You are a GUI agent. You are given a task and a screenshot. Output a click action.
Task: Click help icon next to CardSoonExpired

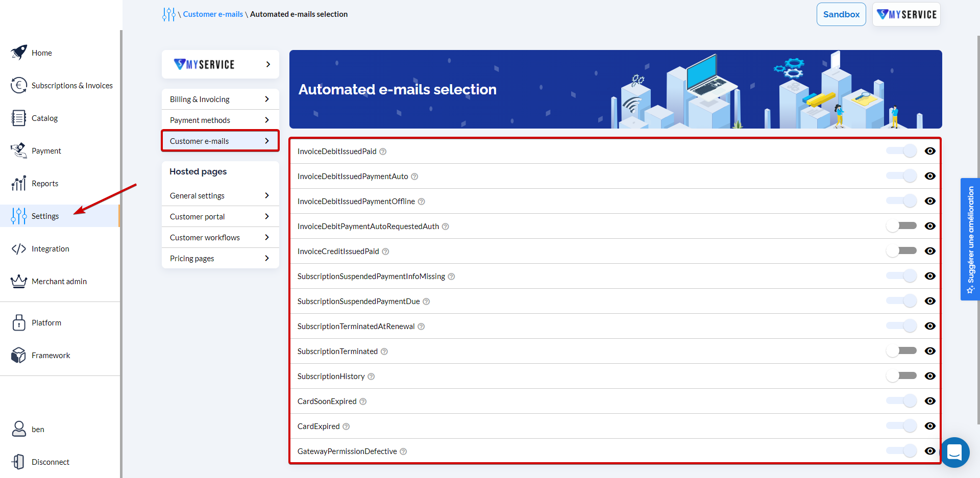tap(363, 401)
